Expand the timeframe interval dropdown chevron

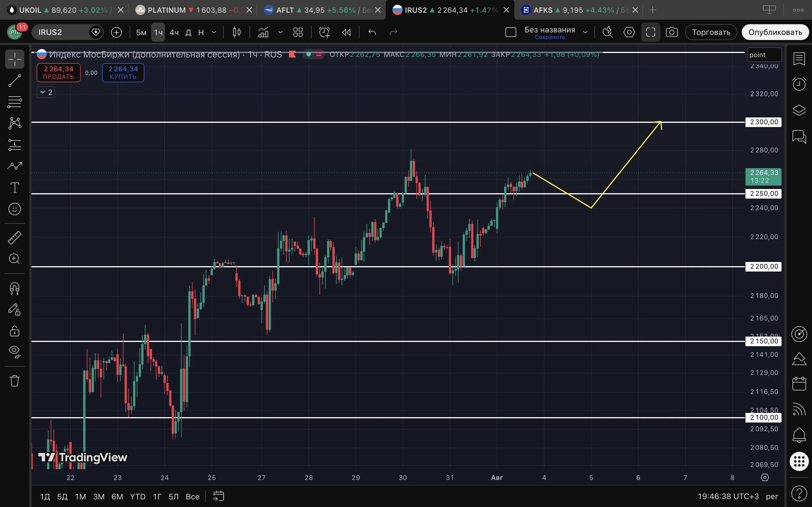tap(214, 32)
